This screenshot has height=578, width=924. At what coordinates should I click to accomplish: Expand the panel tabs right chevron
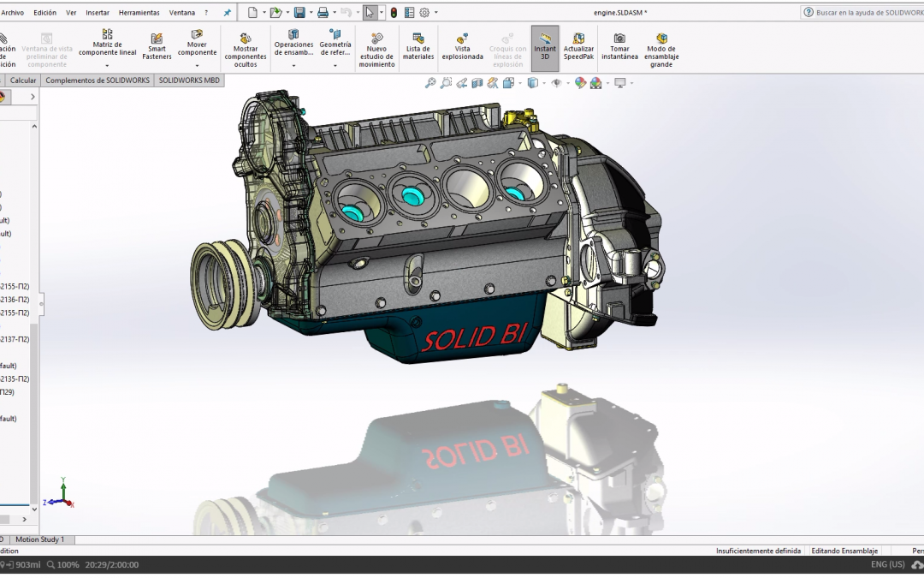point(33,97)
